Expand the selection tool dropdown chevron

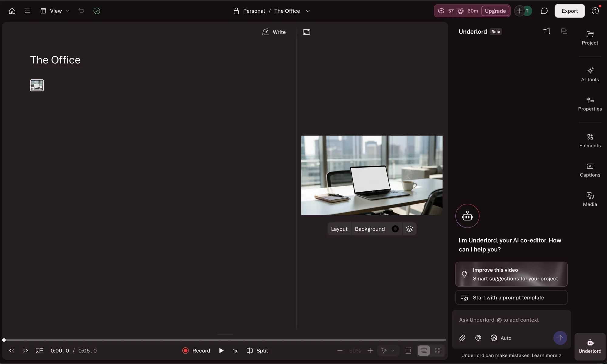click(393, 351)
